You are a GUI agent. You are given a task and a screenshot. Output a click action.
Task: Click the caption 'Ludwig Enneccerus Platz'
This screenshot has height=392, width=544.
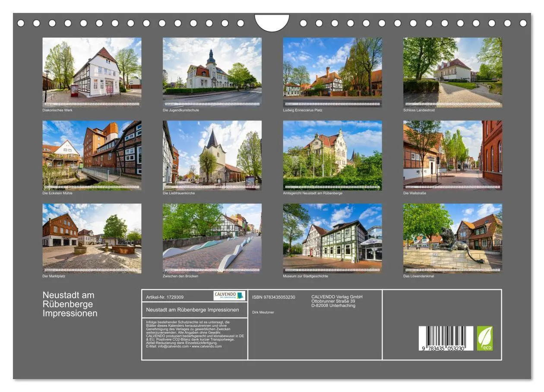(x=303, y=110)
